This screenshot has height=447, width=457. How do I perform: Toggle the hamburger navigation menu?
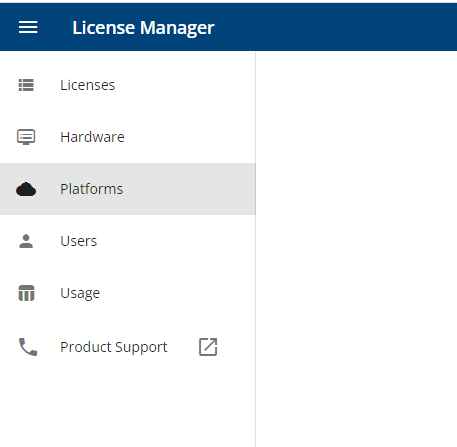pyautogui.click(x=28, y=27)
